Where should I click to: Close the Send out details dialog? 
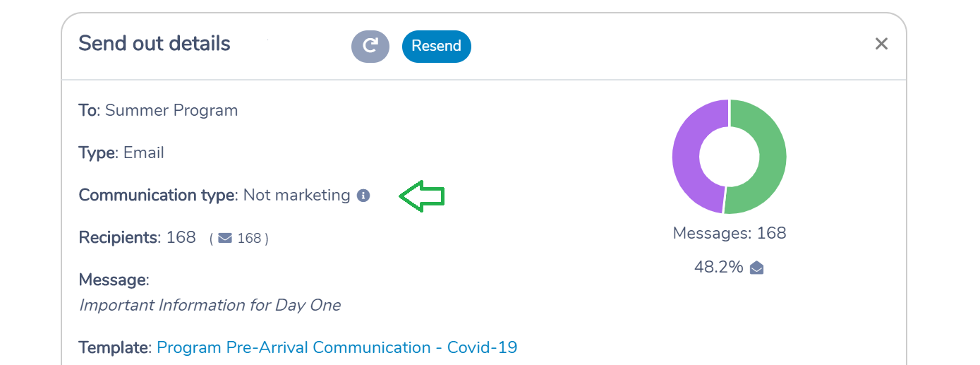[x=881, y=44]
